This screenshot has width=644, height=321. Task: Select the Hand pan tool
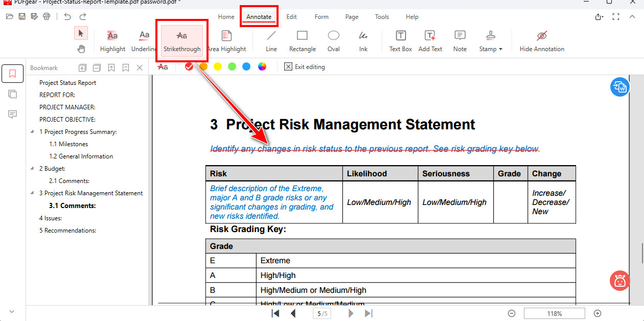tap(81, 49)
